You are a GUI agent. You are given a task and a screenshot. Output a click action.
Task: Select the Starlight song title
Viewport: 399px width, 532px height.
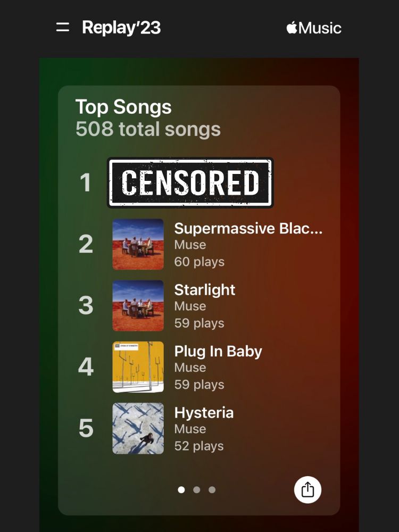205,290
